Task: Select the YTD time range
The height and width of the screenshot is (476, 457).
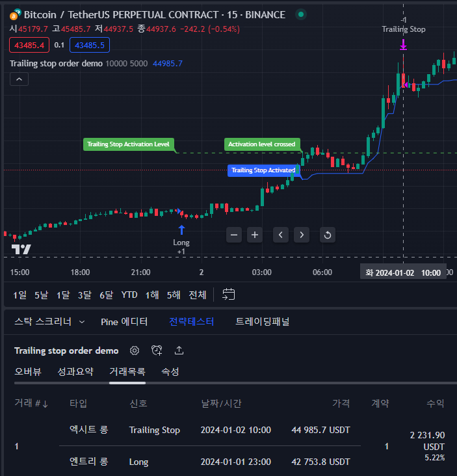Action: (x=129, y=295)
